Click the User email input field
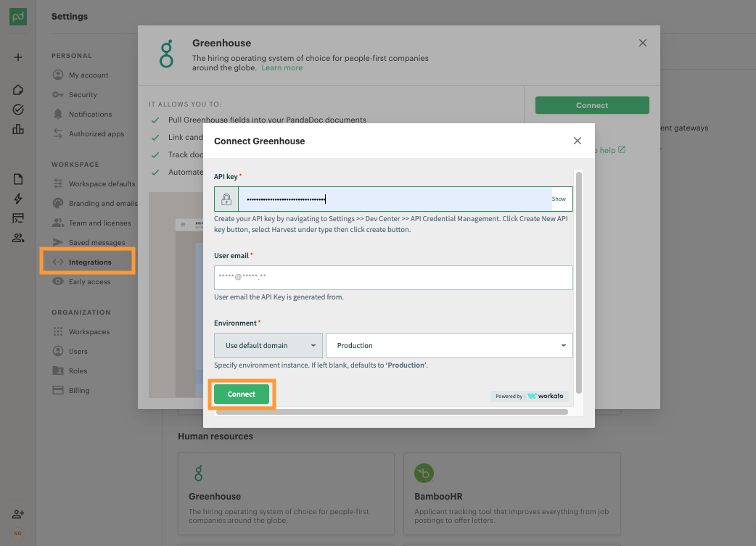Screen dimensions: 756x546 pos(393,278)
